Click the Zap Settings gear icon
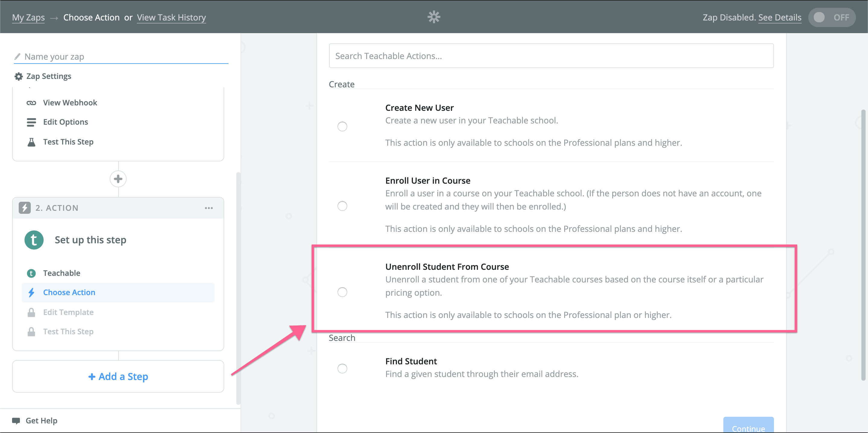868x433 pixels. click(x=18, y=76)
